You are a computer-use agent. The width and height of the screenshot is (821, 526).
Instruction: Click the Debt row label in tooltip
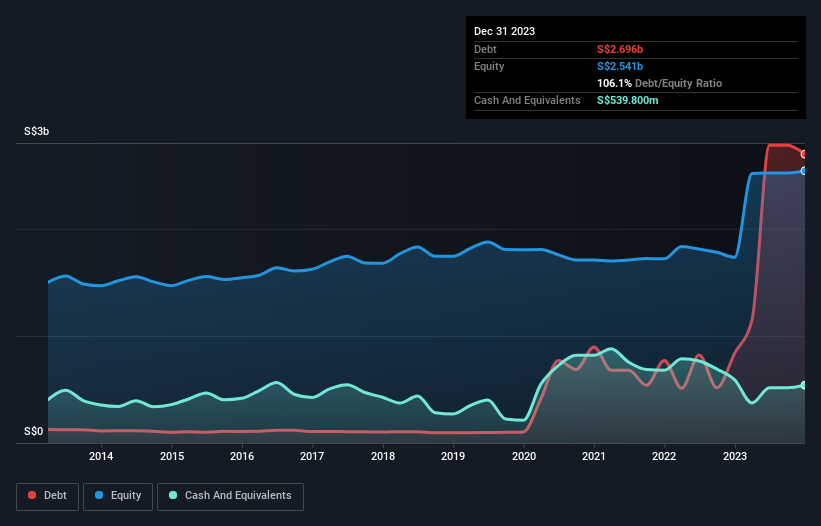point(485,49)
